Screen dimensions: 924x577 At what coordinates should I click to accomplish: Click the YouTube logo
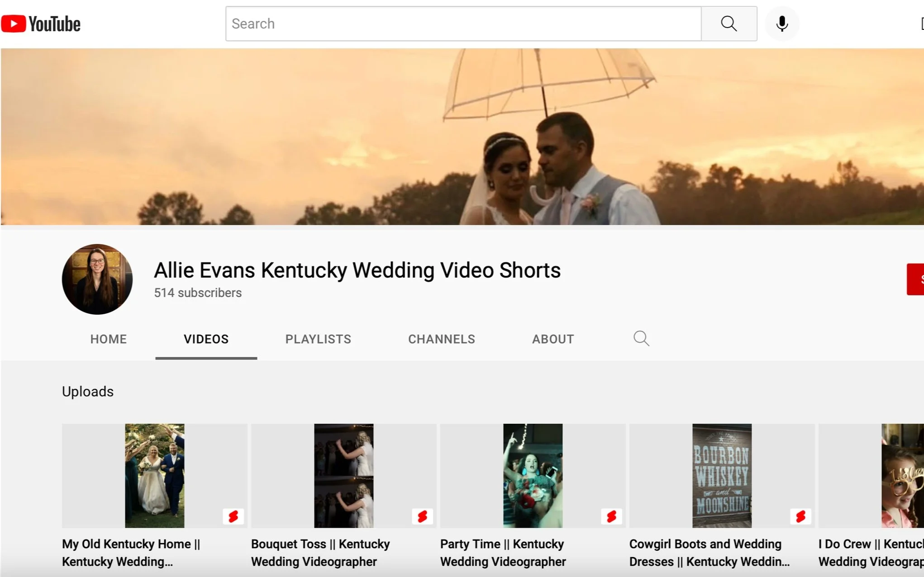41,24
